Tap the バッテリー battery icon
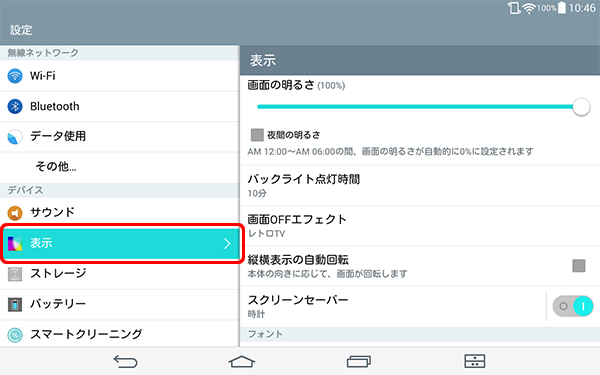Image resolution: width=600 pixels, height=375 pixels. pyautogui.click(x=15, y=305)
